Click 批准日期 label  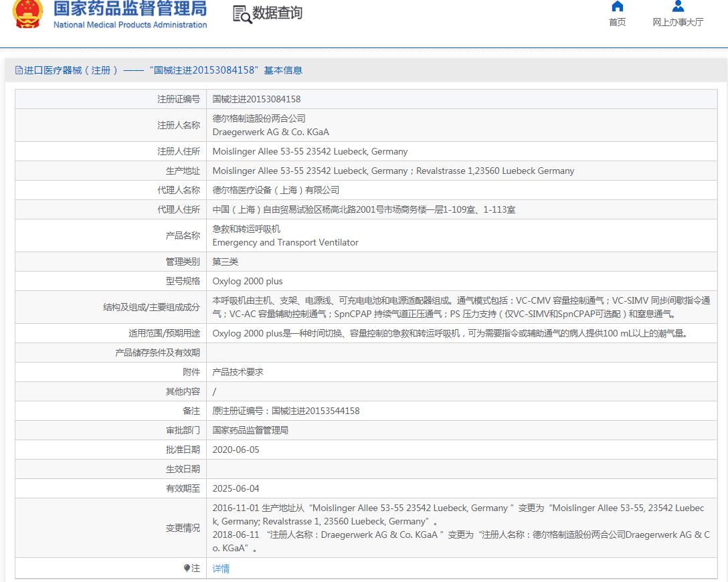tap(183, 450)
